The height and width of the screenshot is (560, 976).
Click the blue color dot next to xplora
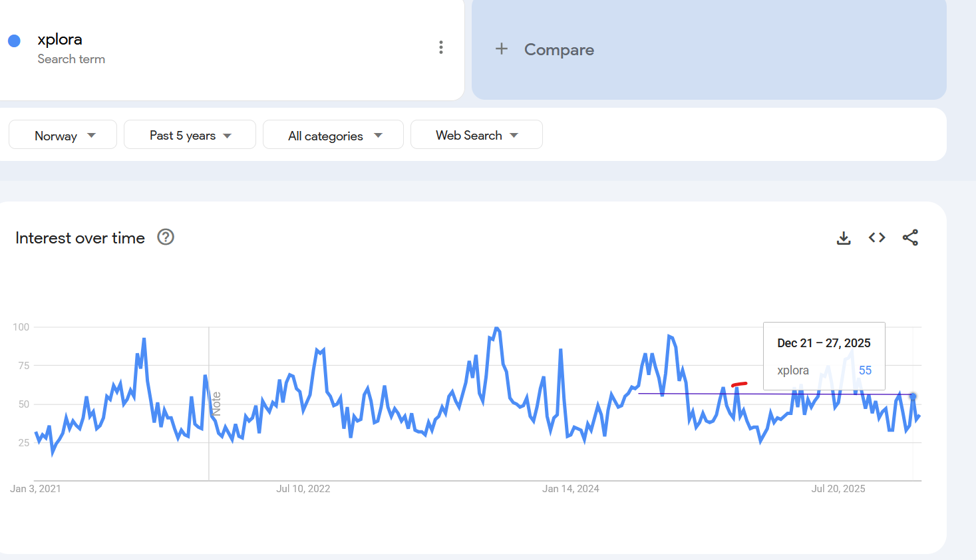[14, 41]
